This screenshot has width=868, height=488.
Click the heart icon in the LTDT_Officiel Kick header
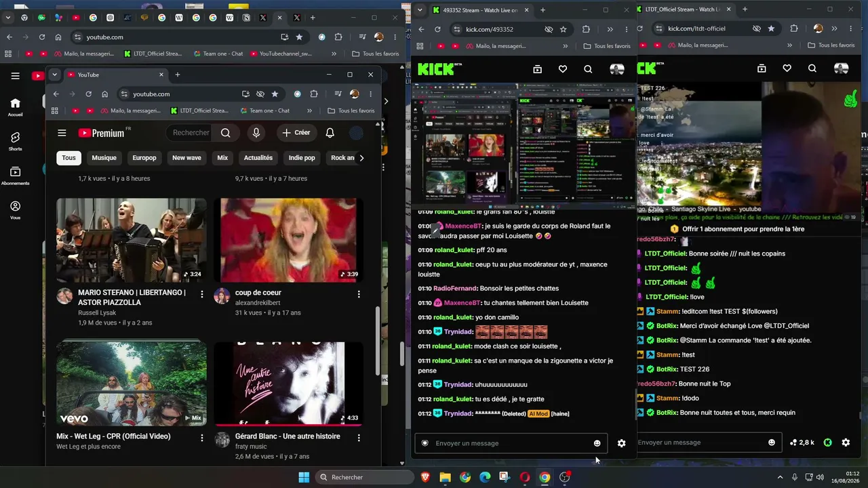coord(787,68)
